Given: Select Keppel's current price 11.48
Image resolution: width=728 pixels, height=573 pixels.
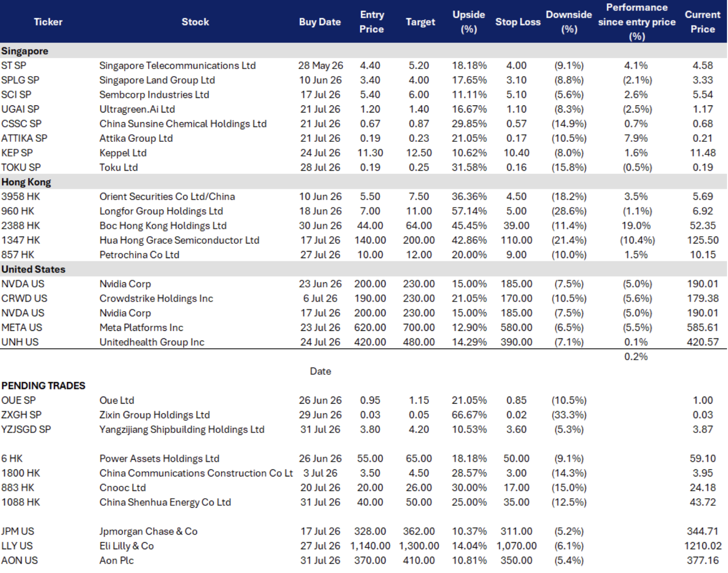Looking at the screenshot, I should click(x=703, y=153).
